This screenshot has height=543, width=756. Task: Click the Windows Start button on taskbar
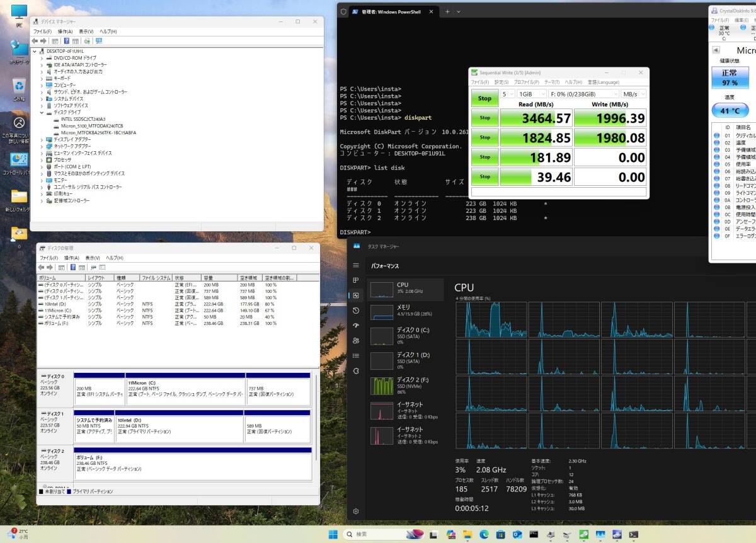(x=333, y=535)
